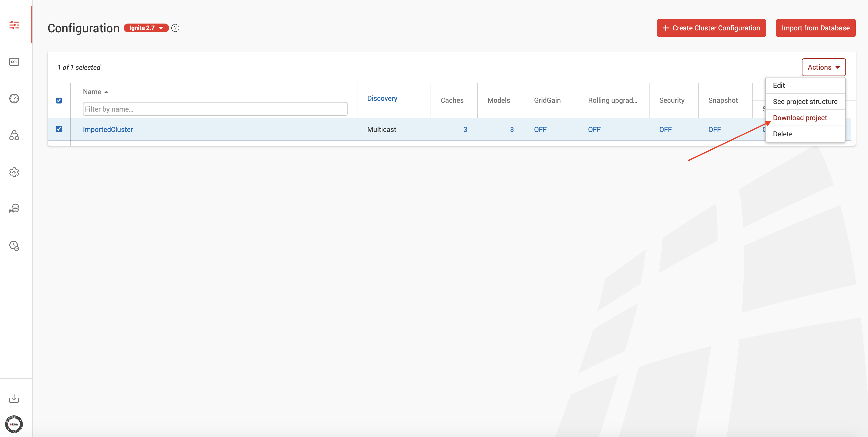
Task: Open the Configuration sliders icon in sidebar
Action: click(14, 25)
